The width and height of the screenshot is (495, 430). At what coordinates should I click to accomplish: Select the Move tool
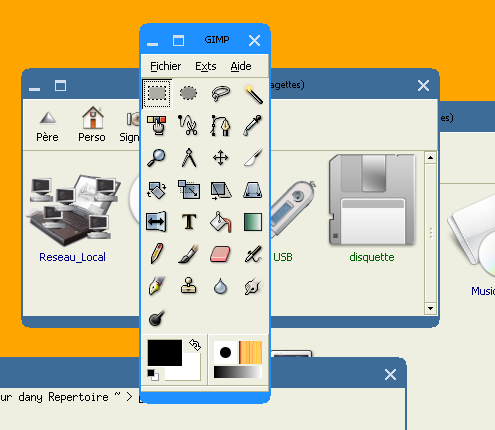tap(221, 157)
